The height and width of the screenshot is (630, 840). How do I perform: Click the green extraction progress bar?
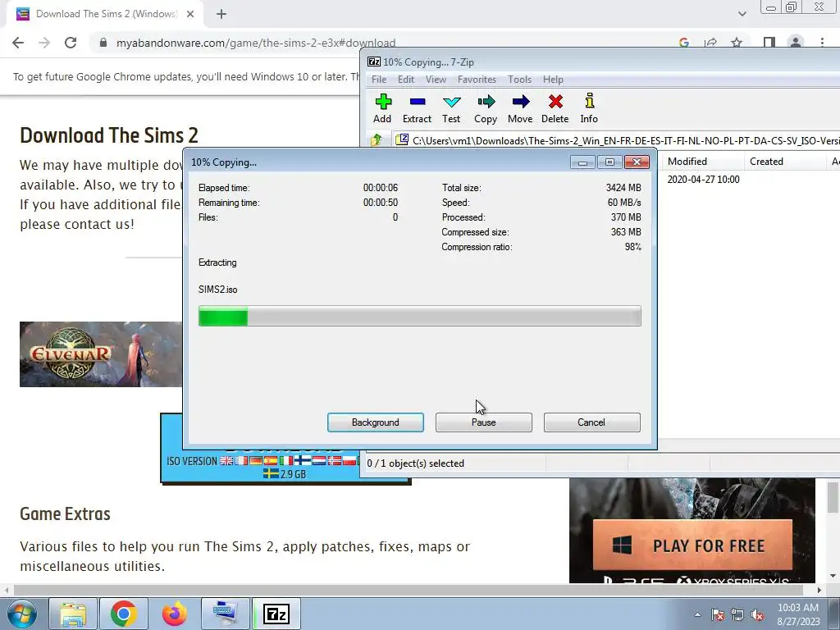pos(419,316)
